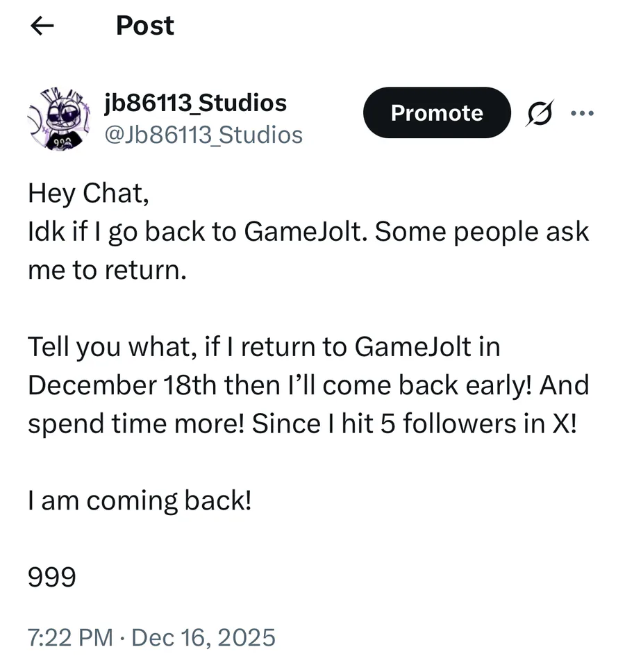Open the Grok slashed-circle icon
Image resolution: width=625 pixels, height=672 pixels.
point(540,113)
